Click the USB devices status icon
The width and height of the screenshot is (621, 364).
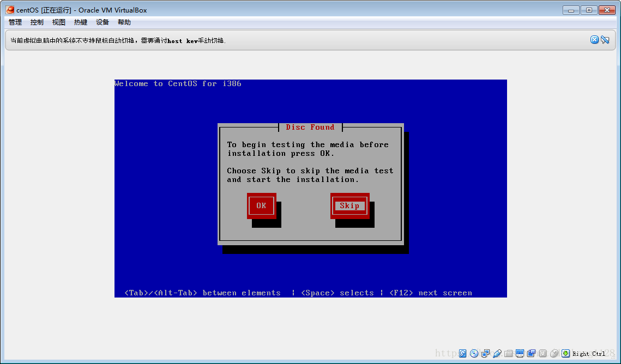[497, 353]
